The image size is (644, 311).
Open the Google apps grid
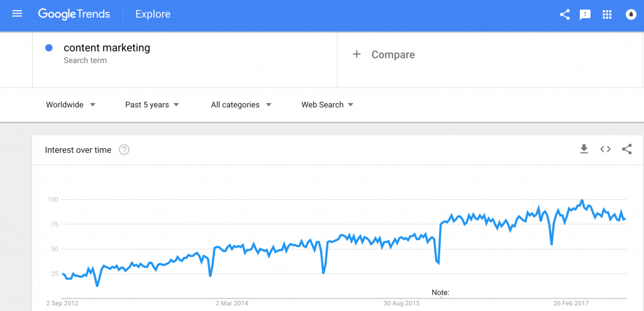pyautogui.click(x=607, y=14)
